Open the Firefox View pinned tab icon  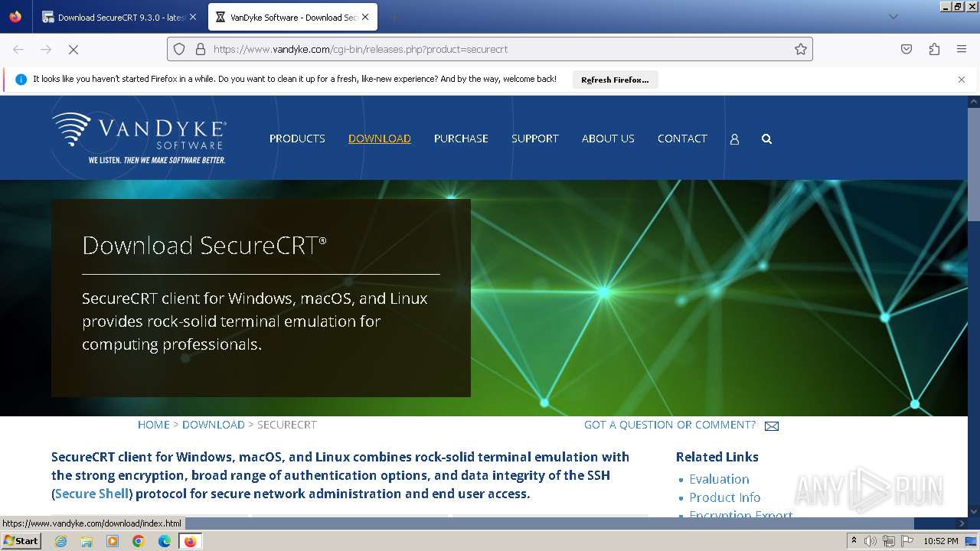tap(15, 17)
